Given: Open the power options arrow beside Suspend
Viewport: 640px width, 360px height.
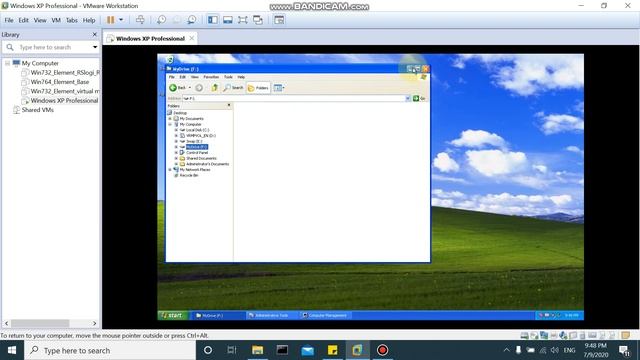Looking at the screenshot, I should [x=121, y=20].
